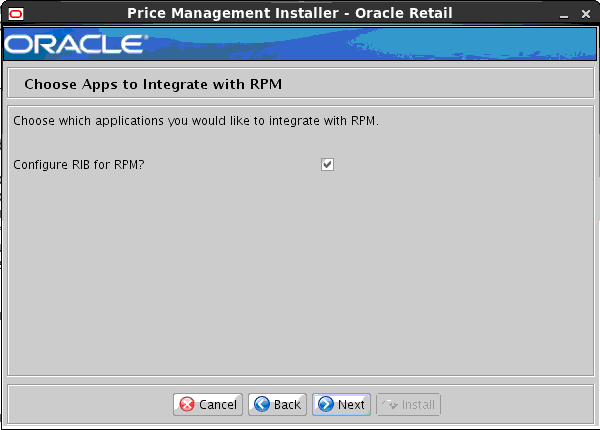Click the ORACLE logo in the banner
This screenshot has height=430, width=600.
point(76,44)
